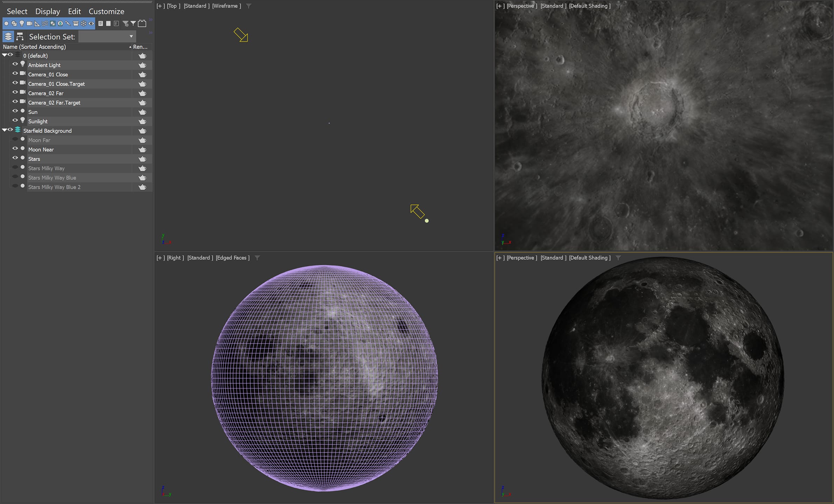Click Sort by Layer stacked icon
Image resolution: width=834 pixels, height=504 pixels.
(8, 36)
